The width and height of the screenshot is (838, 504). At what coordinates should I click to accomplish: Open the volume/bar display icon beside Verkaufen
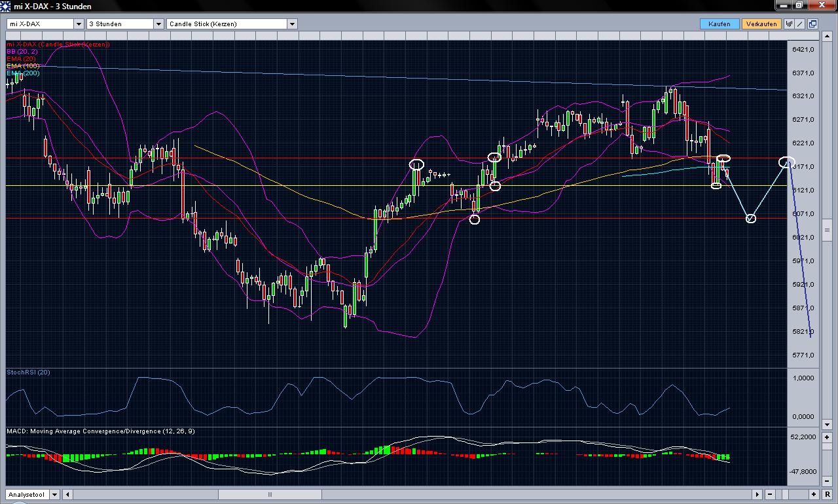[790, 24]
